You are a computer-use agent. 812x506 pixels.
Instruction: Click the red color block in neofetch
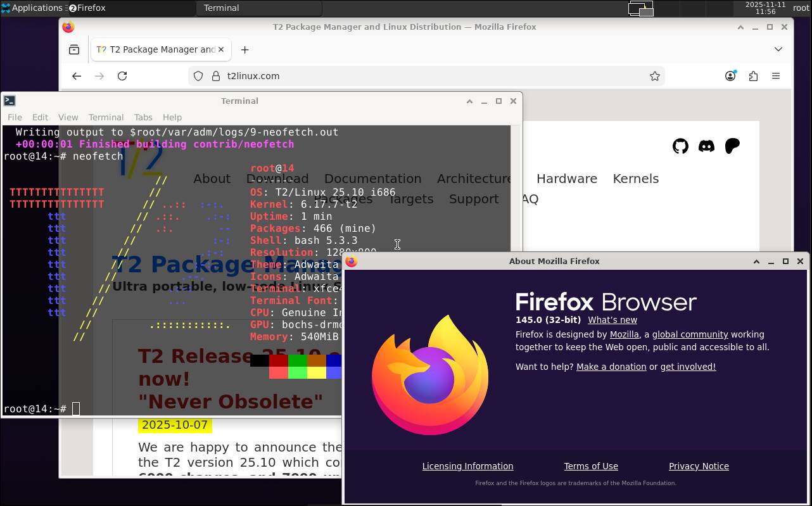279,361
